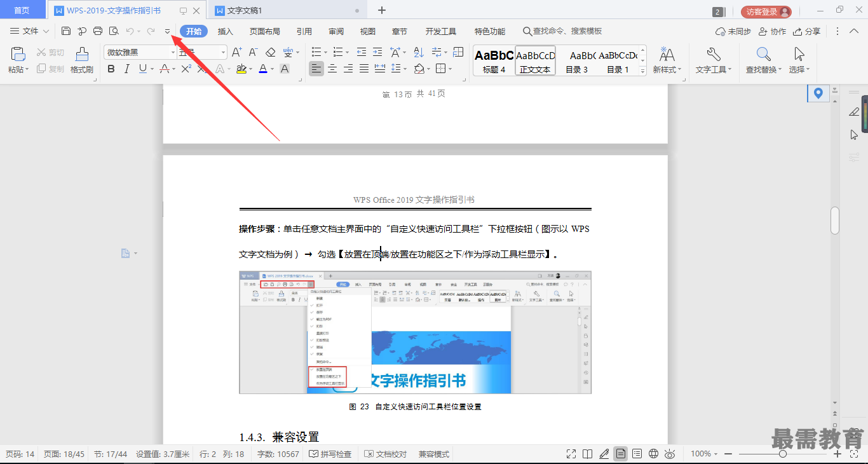
Task: Click the 剪切 cut icon
Action: 42,52
